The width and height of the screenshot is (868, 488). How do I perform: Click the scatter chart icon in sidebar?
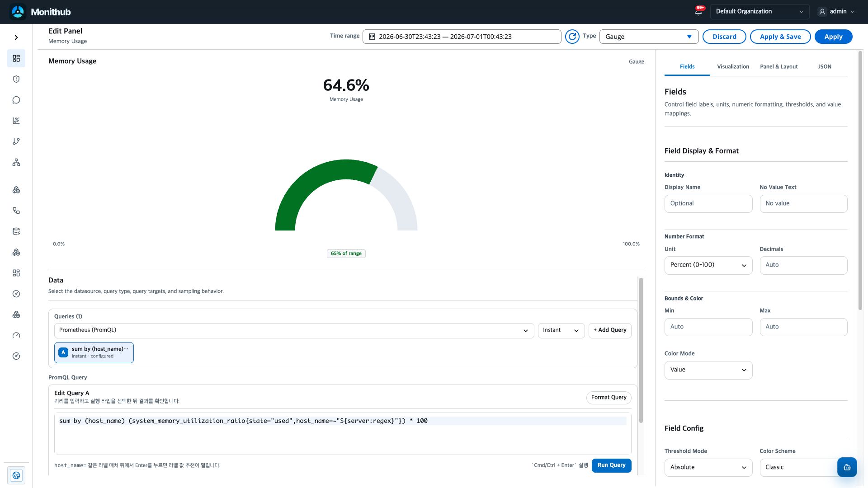(16, 121)
